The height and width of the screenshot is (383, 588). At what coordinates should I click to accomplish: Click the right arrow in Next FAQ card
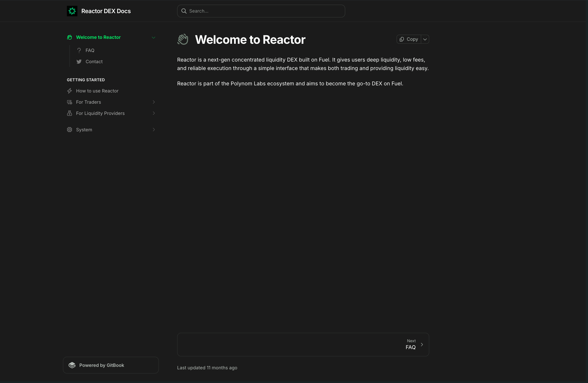click(x=422, y=345)
